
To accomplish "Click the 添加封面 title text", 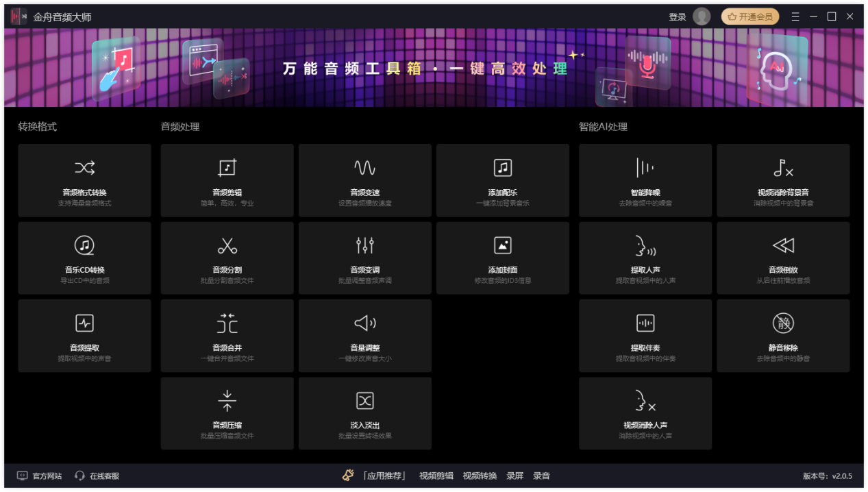I will tap(502, 270).
